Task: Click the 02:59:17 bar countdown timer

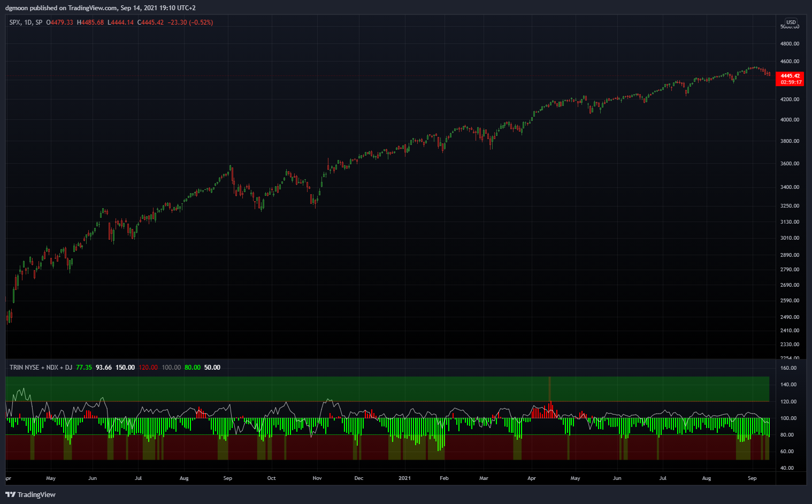Action: 790,82
